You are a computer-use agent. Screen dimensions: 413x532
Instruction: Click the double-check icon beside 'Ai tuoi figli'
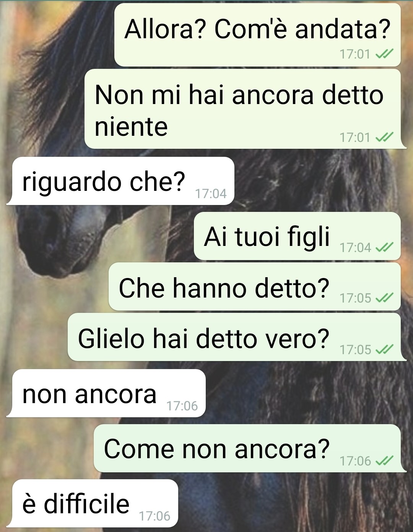(x=384, y=248)
